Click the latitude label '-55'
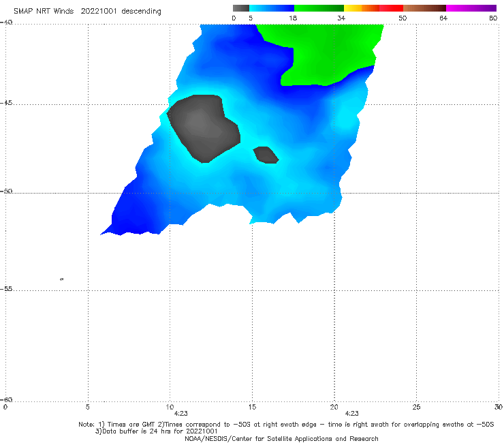This screenshot has width=504, height=443. coord(6,289)
